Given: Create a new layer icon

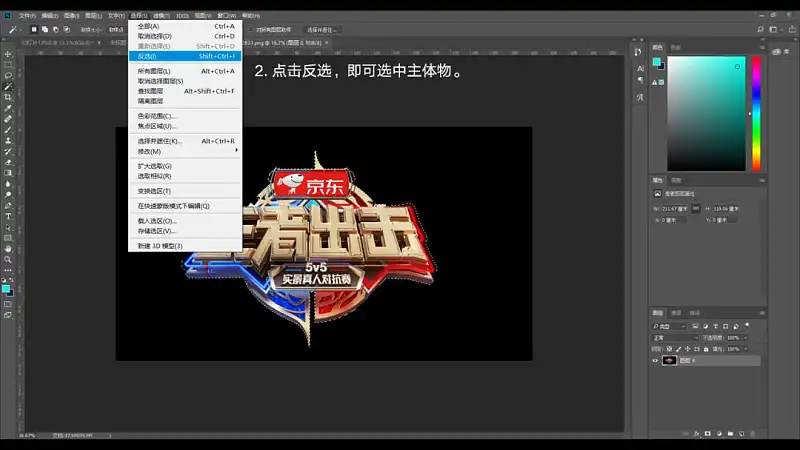Looking at the screenshot, I should [x=741, y=434].
